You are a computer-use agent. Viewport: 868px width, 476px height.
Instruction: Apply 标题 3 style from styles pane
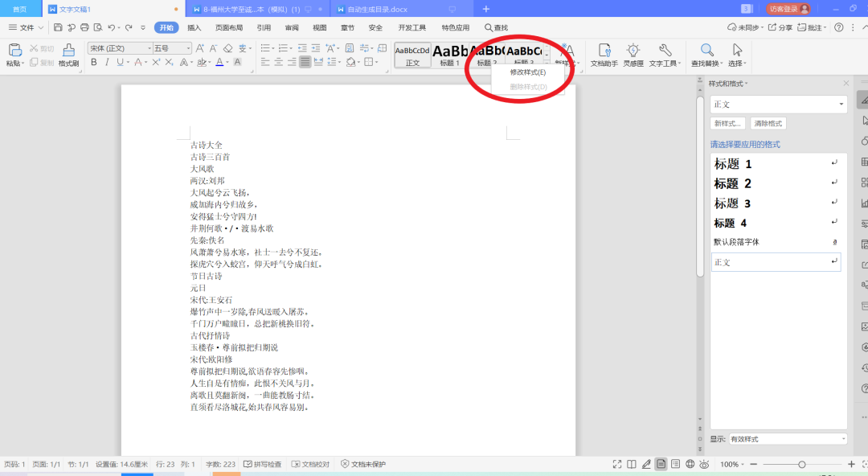pyautogui.click(x=775, y=203)
